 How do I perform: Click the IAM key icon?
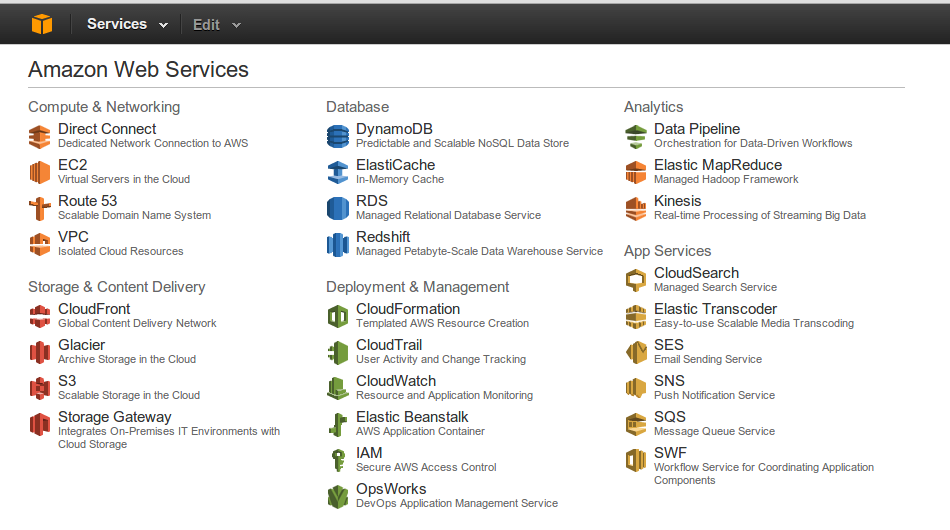(338, 460)
